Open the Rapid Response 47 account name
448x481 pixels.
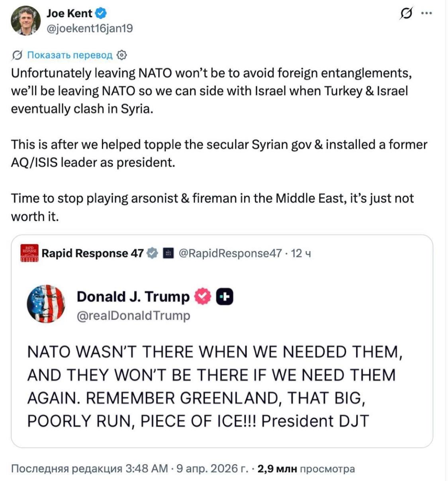coord(92,253)
